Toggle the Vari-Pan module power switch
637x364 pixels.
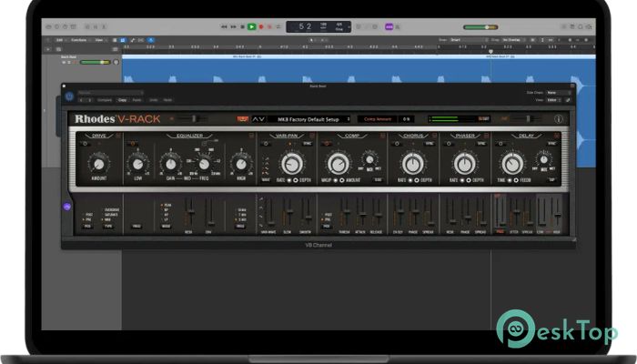[x=266, y=144]
